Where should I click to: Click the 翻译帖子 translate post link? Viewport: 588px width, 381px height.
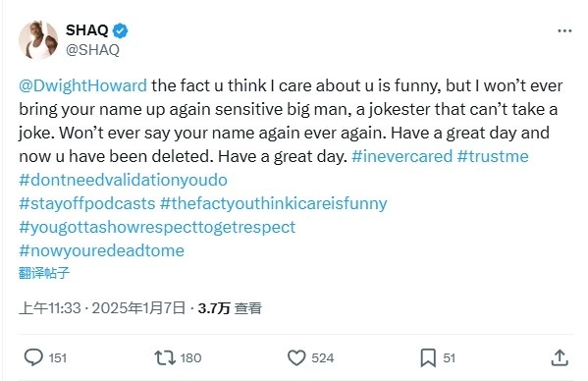(44, 273)
